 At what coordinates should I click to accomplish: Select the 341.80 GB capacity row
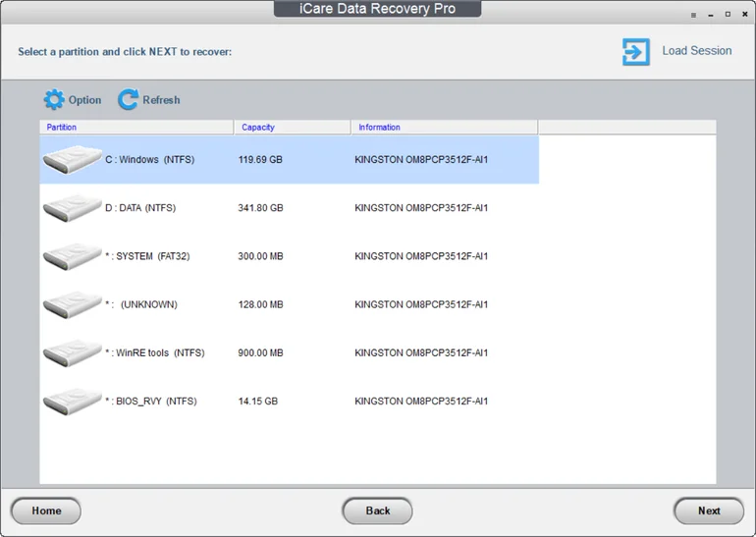[x=261, y=208]
